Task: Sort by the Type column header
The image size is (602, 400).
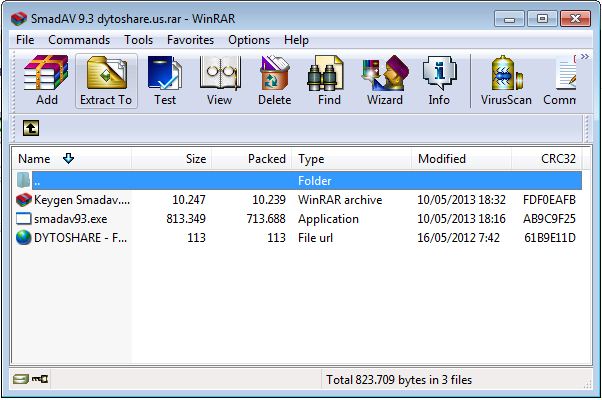Action: tap(352, 159)
